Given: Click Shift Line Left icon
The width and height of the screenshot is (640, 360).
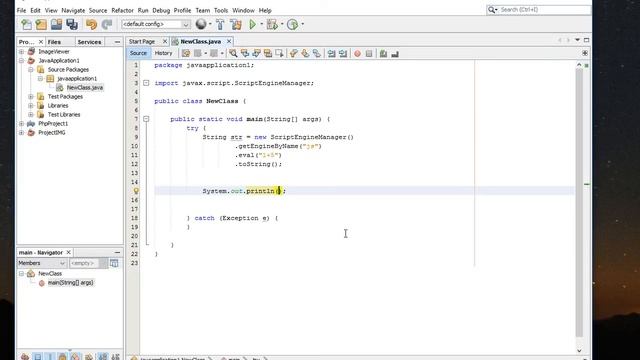Looking at the screenshot, I should click(x=331, y=53).
